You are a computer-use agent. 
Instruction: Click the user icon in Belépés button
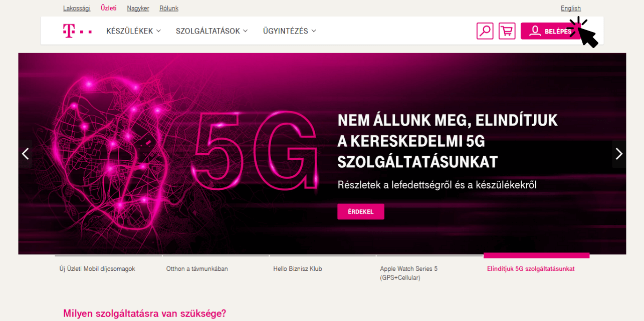tap(535, 31)
